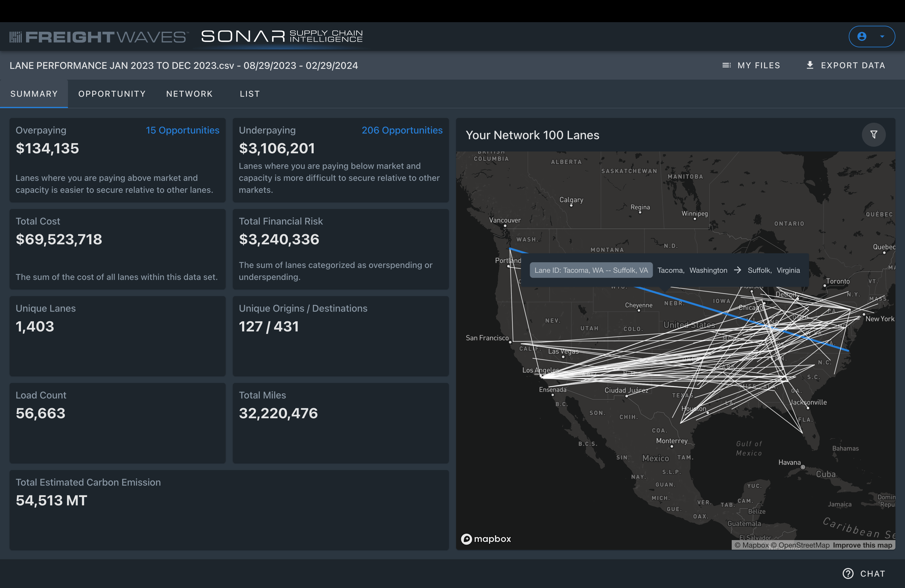This screenshot has height=588, width=905.
Task: Expand the Underpaying opportunities list
Action: pyautogui.click(x=402, y=130)
